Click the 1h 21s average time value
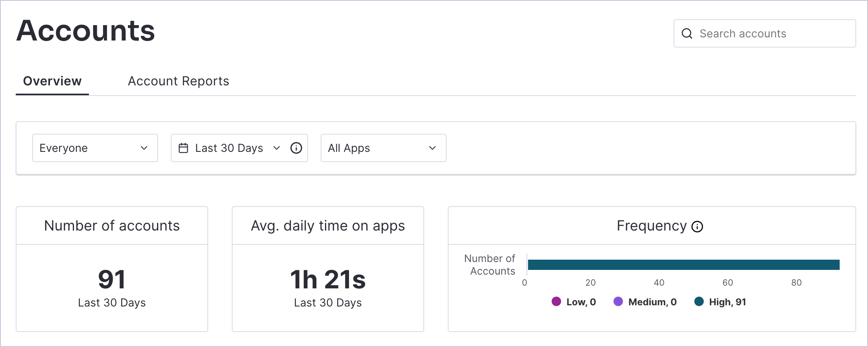 [328, 279]
